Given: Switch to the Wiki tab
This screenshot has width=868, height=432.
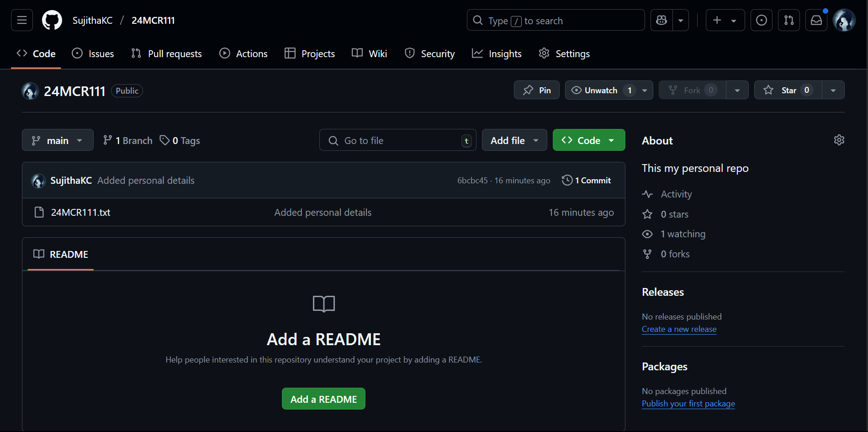Looking at the screenshot, I should tap(370, 53).
